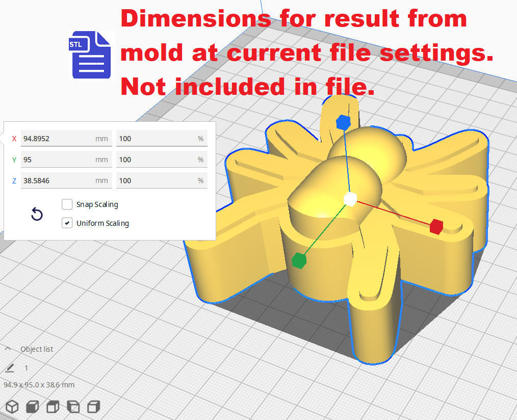The height and width of the screenshot is (420, 517).
Task: Click the reset scale arrow icon
Action: [x=37, y=214]
